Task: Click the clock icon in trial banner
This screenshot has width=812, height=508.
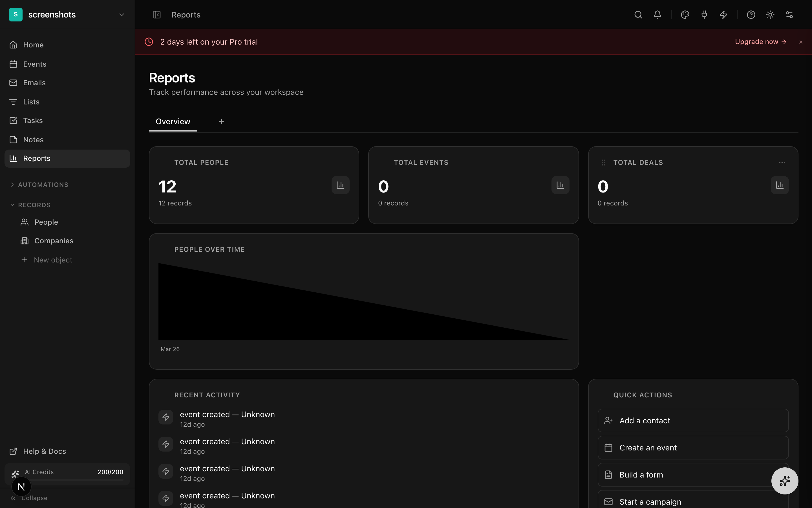Action: point(149,42)
